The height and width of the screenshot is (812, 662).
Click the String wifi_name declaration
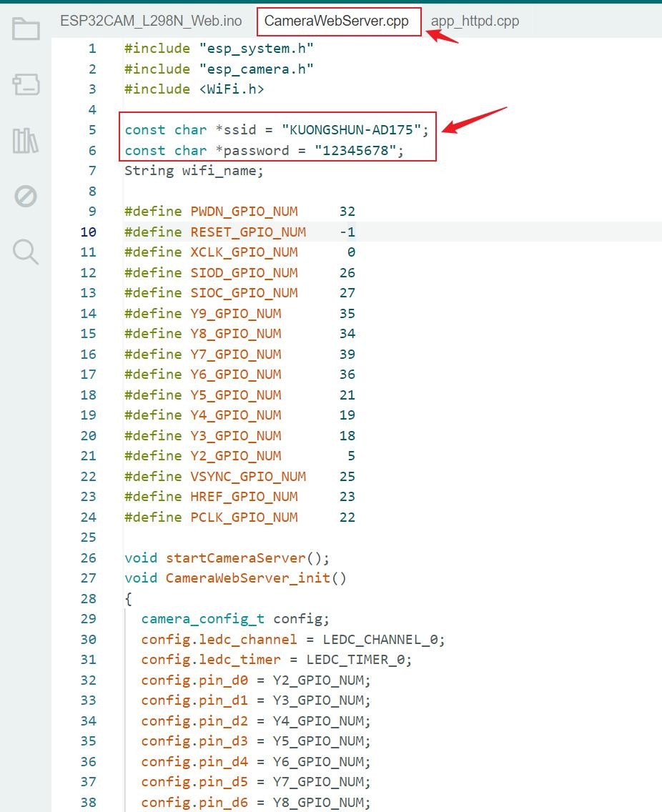[x=194, y=171]
